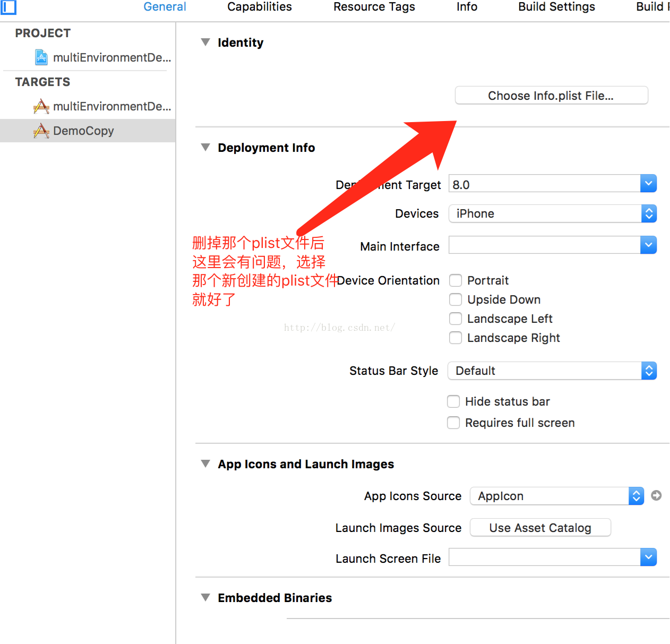Image resolution: width=670 pixels, height=644 pixels.
Task: Click the Use Asset Catalog button
Action: 540,528
